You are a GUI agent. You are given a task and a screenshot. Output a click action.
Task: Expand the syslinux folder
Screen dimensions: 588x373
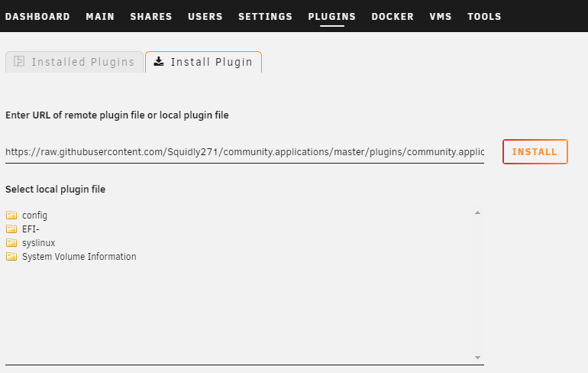[39, 243]
